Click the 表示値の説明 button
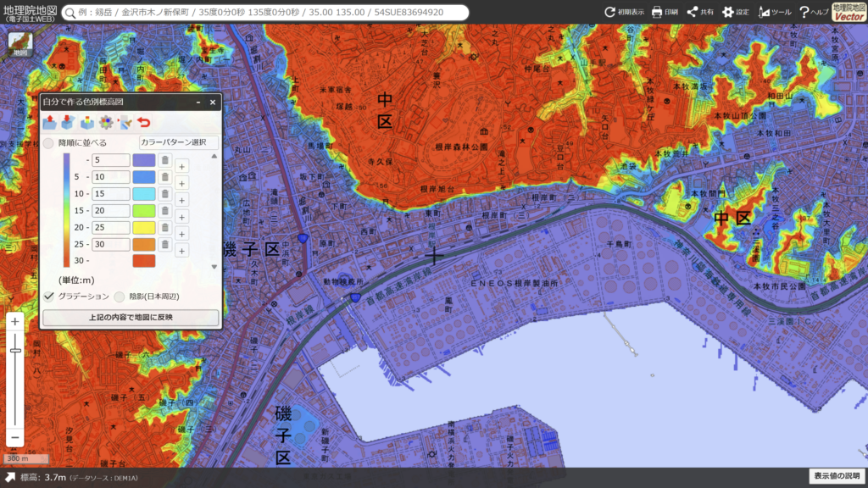This screenshot has height=488, width=868. click(837, 476)
